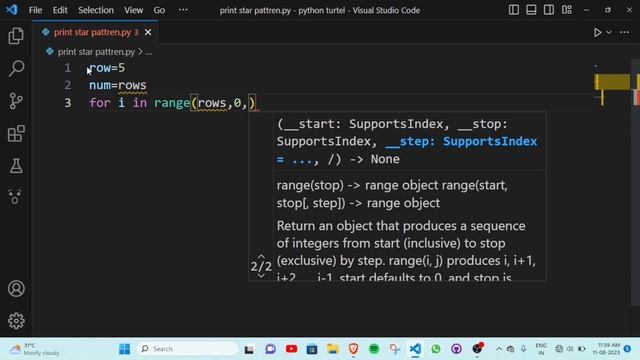640x360 pixels.
Task: Show hidden system tray icons
Action: (x=499, y=349)
